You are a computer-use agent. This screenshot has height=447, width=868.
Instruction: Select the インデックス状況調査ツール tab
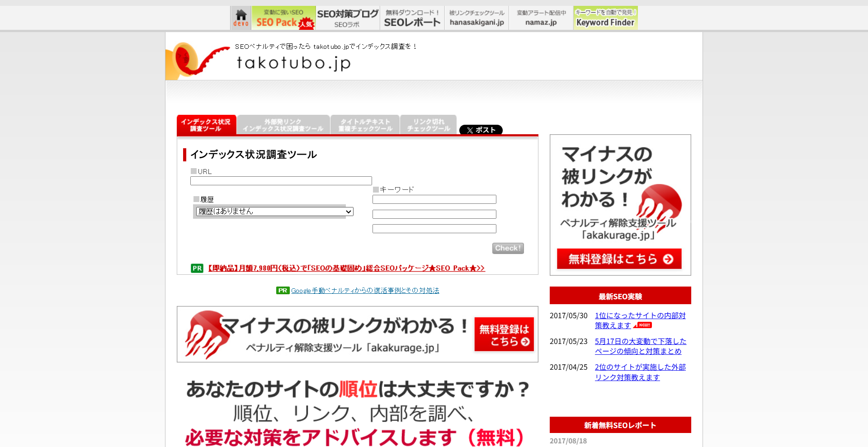[206, 125]
